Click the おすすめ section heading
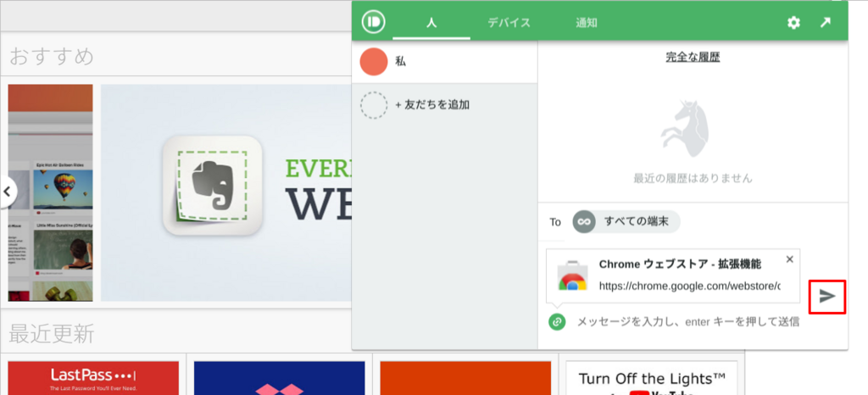 click(52, 57)
